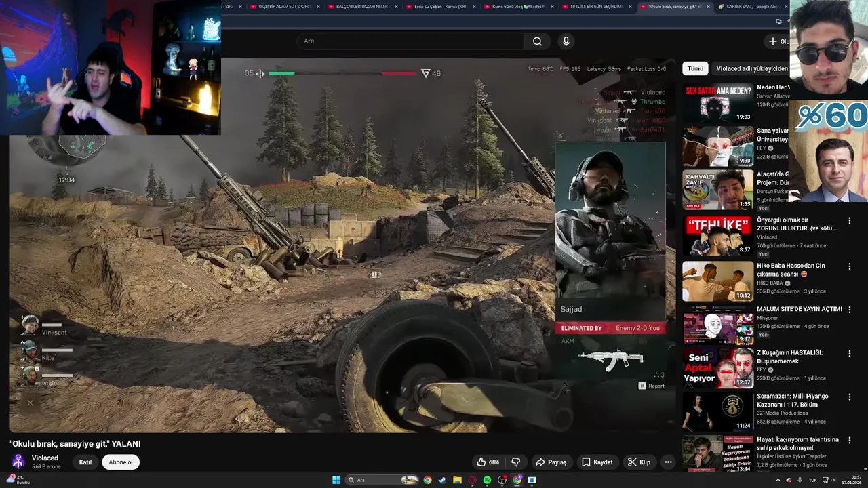Close the Okulu bırak, sanayiye git tab
The image size is (868, 488).
tap(708, 7)
